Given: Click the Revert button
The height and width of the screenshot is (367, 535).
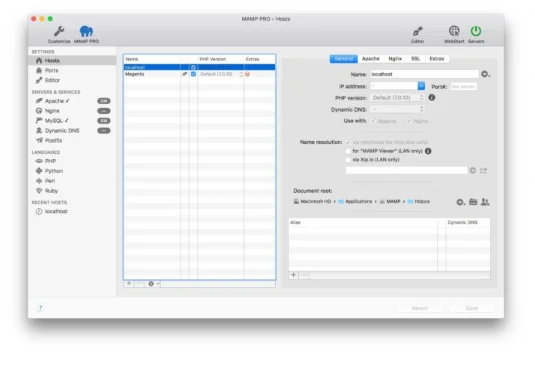Looking at the screenshot, I should point(420,308).
